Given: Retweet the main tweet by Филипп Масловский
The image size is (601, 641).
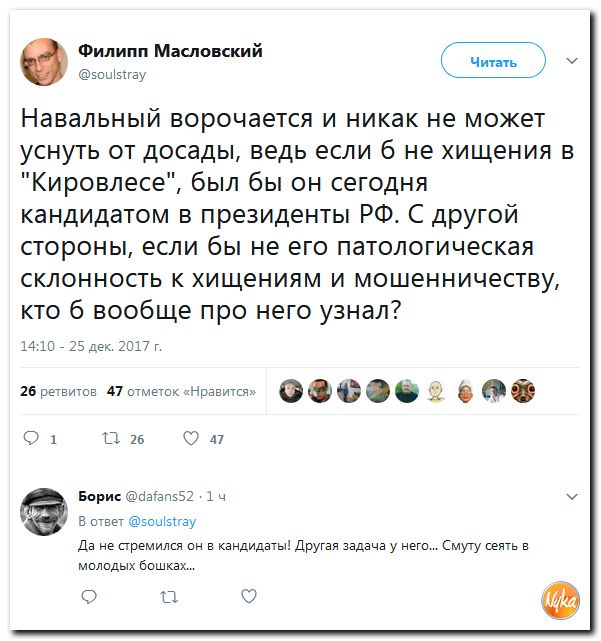Looking at the screenshot, I should tap(111, 438).
